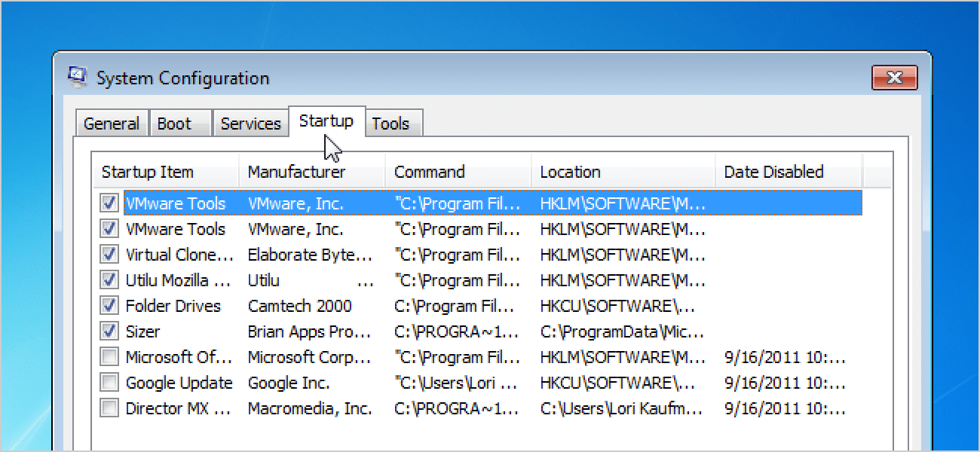Image resolution: width=980 pixels, height=452 pixels.
Task: Open the Tools tab
Action: [390, 124]
